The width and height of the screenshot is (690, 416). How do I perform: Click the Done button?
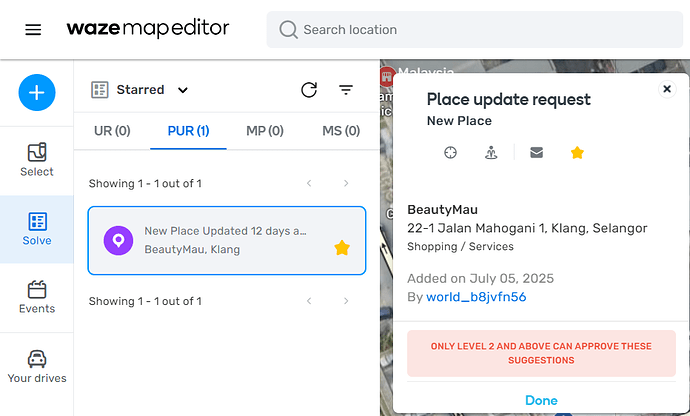pos(541,400)
